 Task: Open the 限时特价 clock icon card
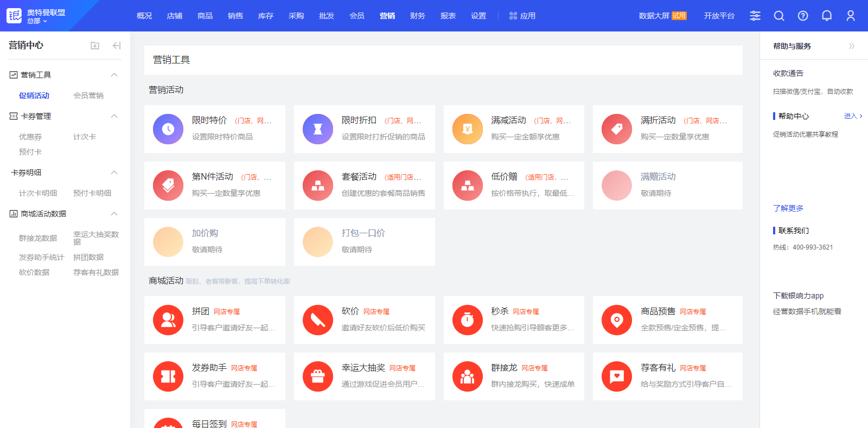click(168, 129)
